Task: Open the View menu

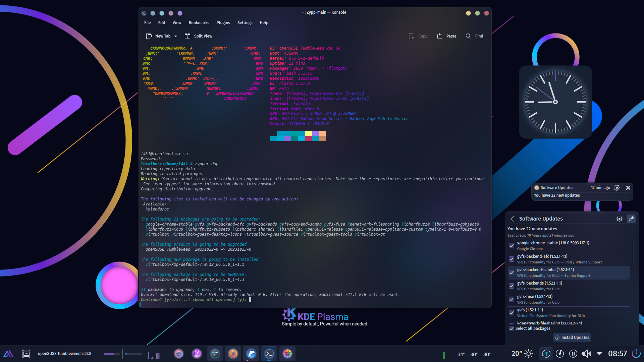Action: click(177, 23)
